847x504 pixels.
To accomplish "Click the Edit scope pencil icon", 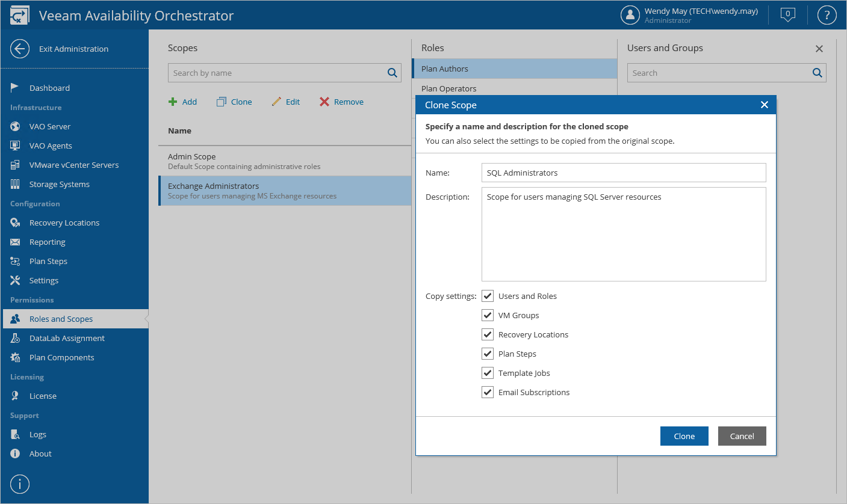I will coord(276,102).
